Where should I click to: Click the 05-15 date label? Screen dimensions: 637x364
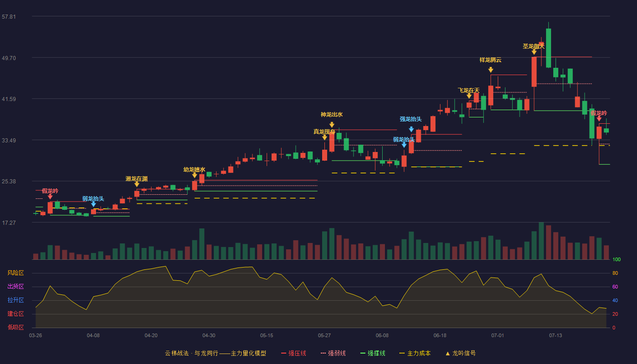point(267,335)
